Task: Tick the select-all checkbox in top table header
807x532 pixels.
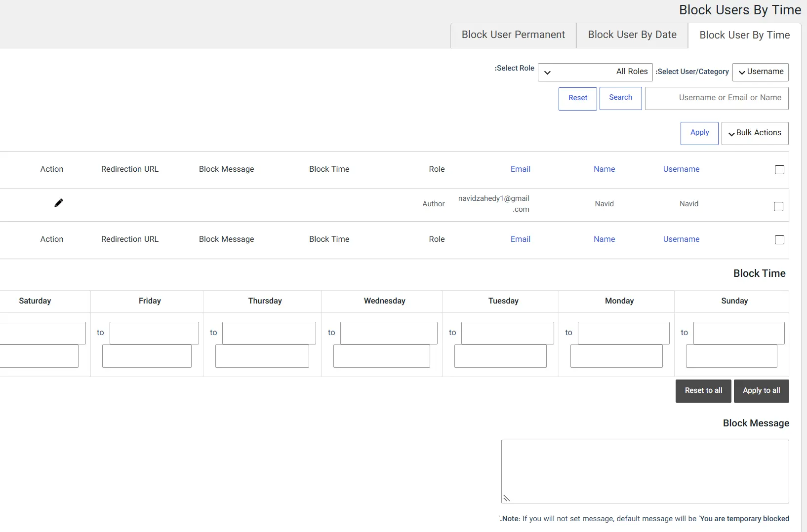Action: pyautogui.click(x=779, y=170)
